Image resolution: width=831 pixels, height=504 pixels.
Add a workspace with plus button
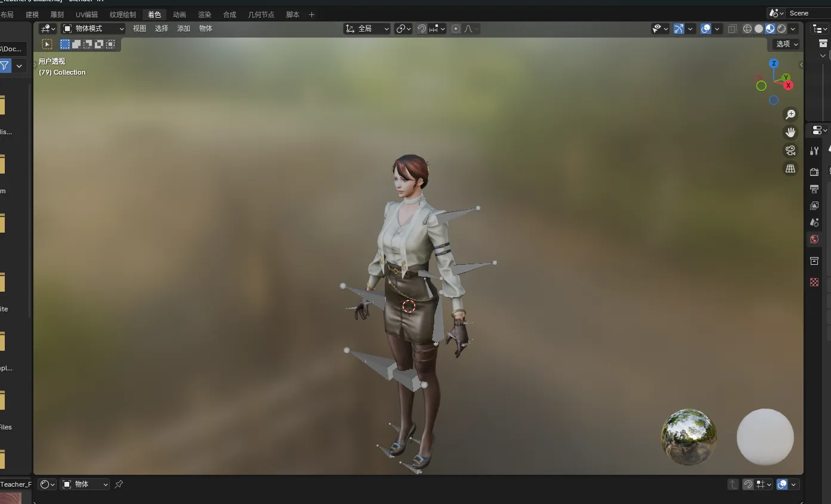311,14
